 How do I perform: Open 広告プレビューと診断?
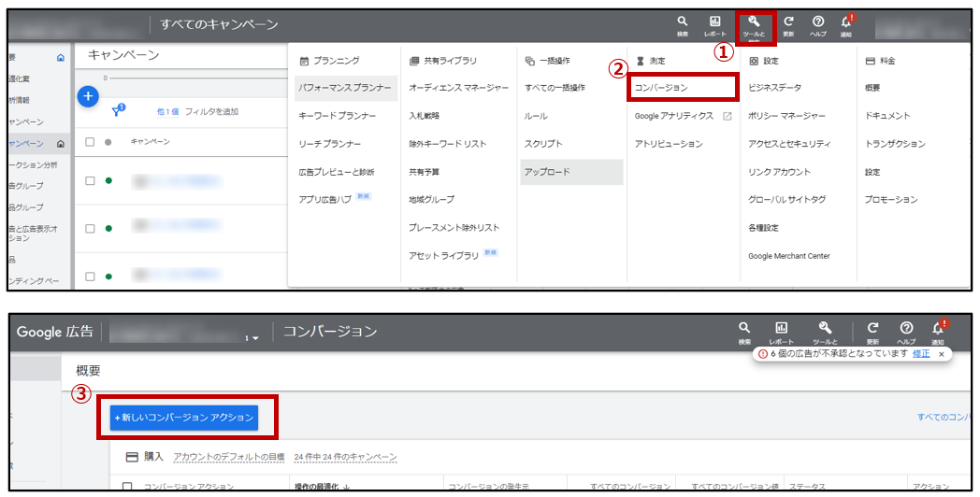click(x=337, y=172)
